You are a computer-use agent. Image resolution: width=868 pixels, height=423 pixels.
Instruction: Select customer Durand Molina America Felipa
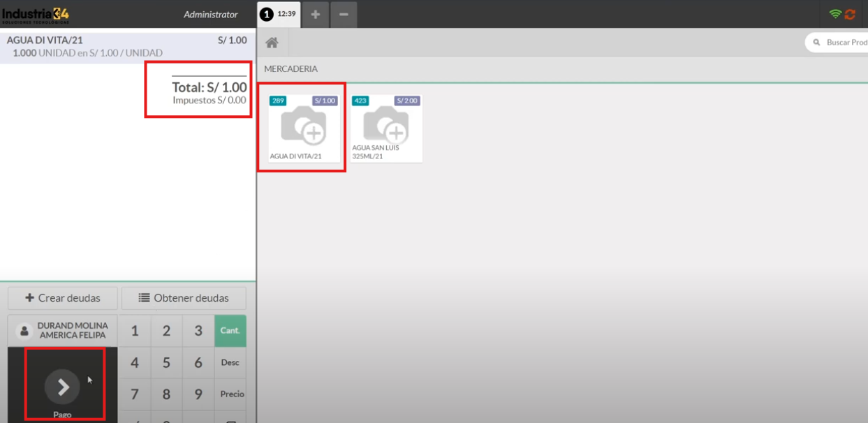point(63,331)
